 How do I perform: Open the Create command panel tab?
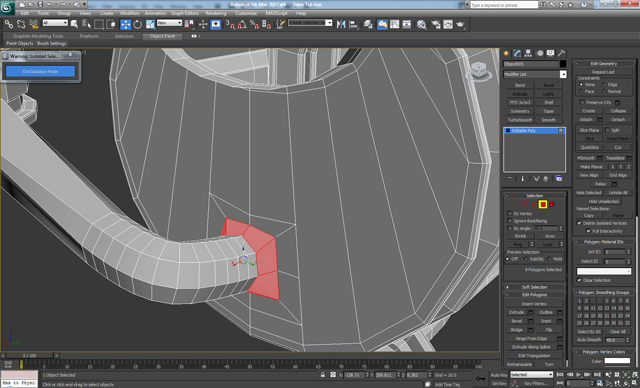(507, 53)
